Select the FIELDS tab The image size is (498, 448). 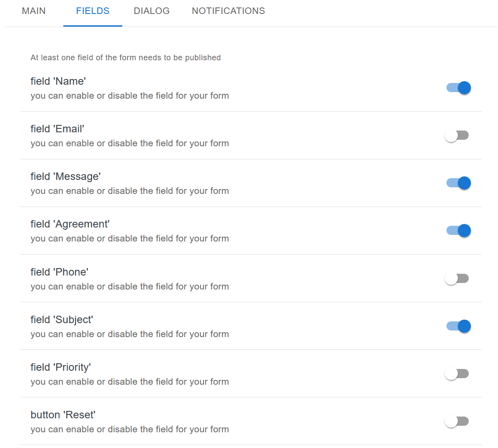tap(93, 11)
